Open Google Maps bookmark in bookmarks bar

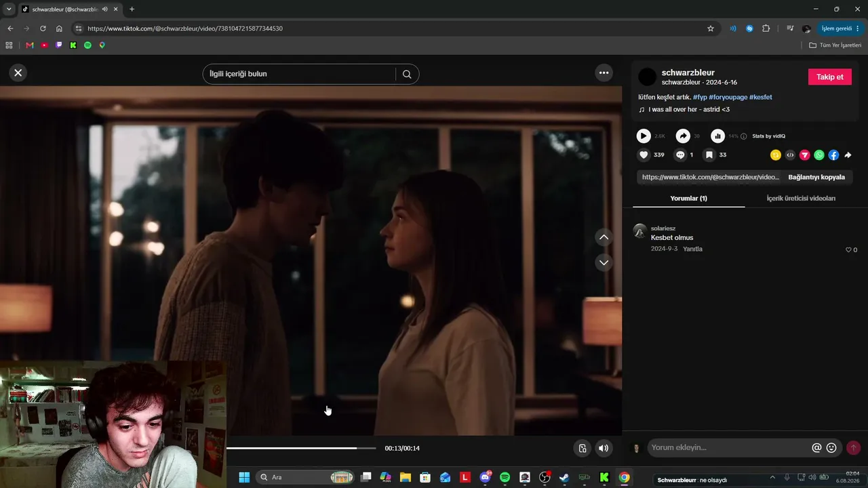pos(102,45)
